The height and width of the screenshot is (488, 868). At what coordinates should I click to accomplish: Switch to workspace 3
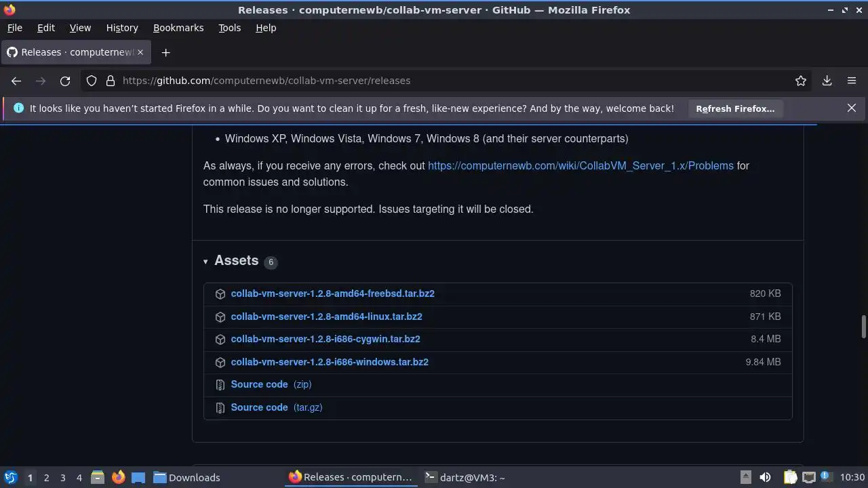[62, 478]
